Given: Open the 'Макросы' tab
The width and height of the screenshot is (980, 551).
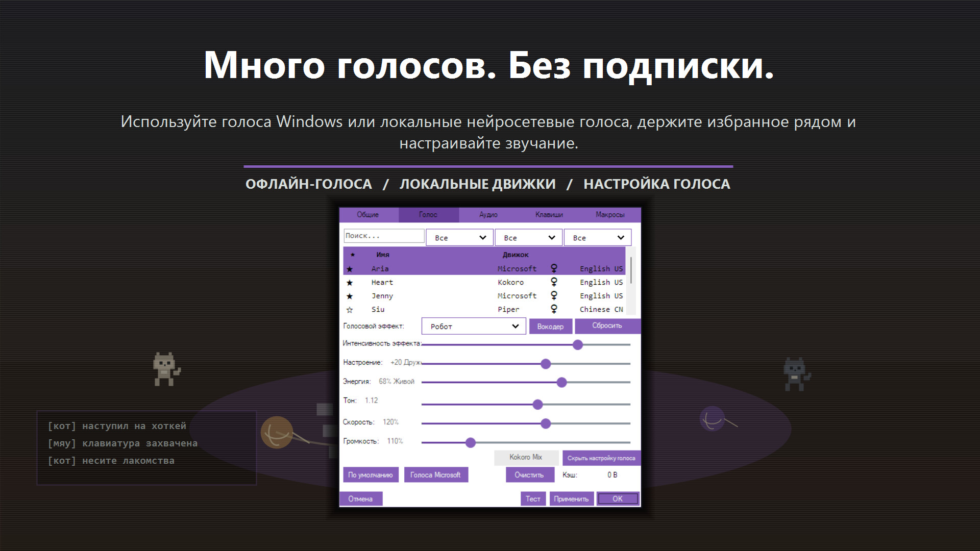Looking at the screenshot, I should [x=610, y=215].
